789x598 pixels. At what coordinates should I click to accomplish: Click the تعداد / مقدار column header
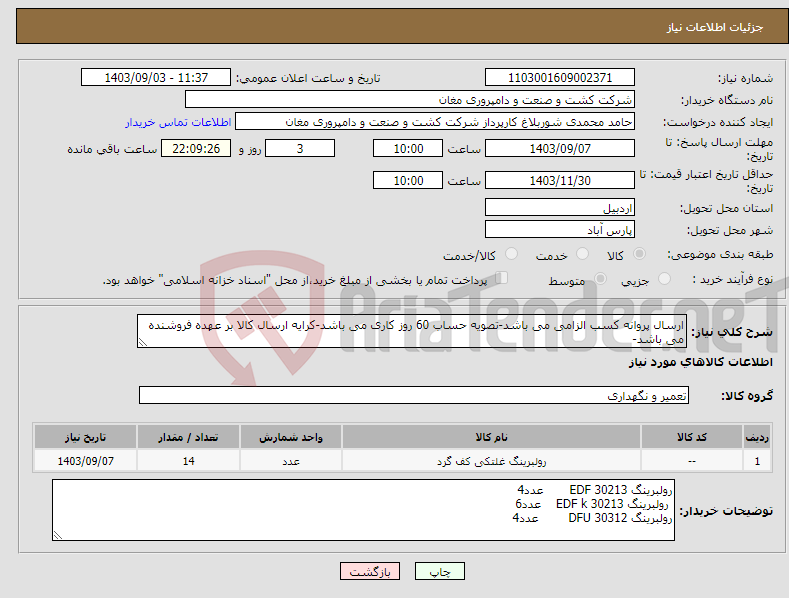(x=188, y=437)
